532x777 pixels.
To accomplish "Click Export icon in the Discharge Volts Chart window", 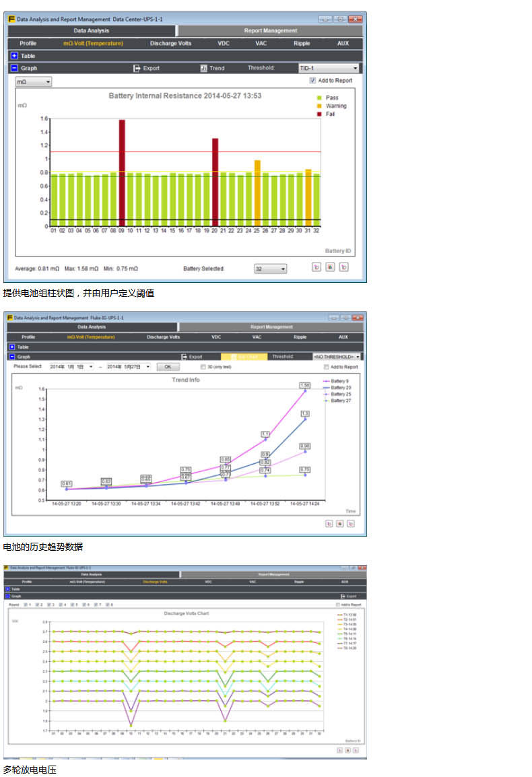I will 343,596.
